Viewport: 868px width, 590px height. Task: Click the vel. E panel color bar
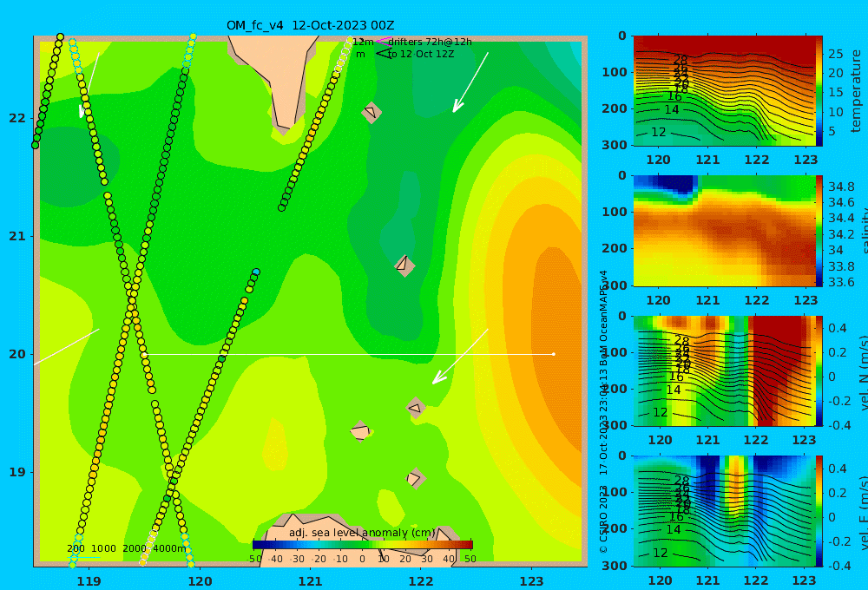(819, 511)
